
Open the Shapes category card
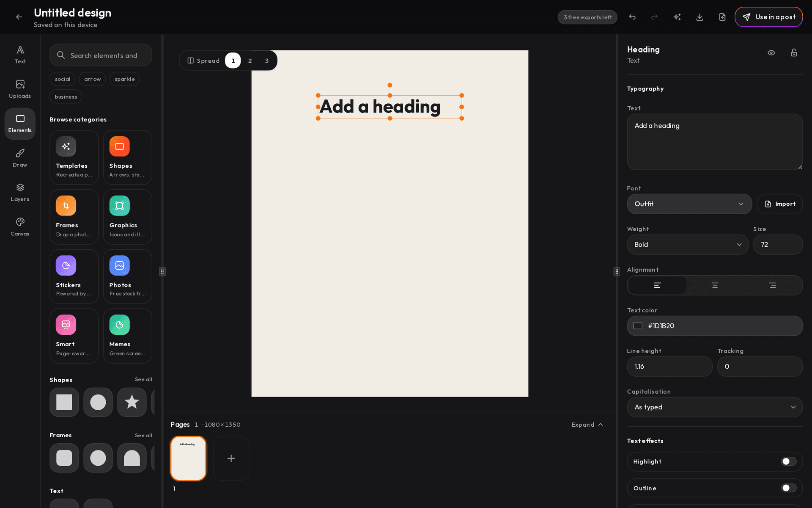128,157
